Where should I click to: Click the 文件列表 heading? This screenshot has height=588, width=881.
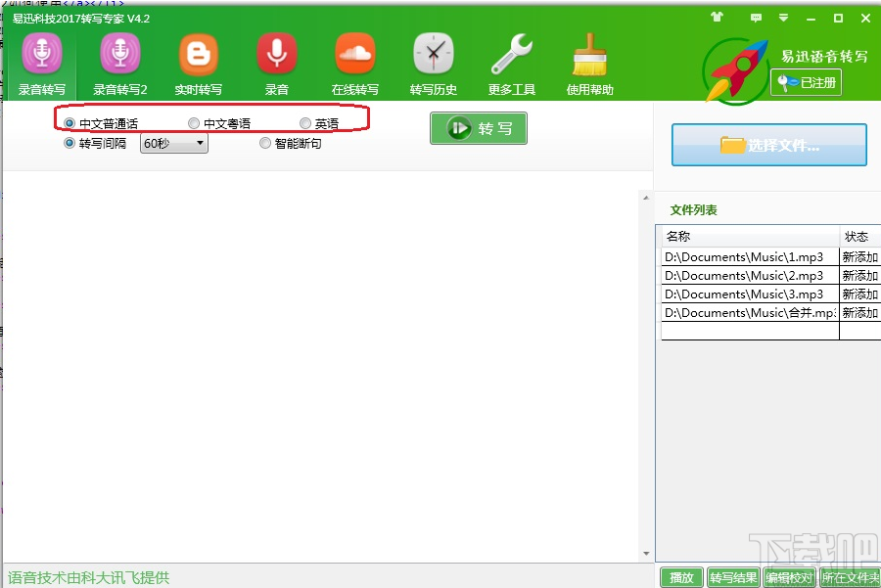[693, 210]
